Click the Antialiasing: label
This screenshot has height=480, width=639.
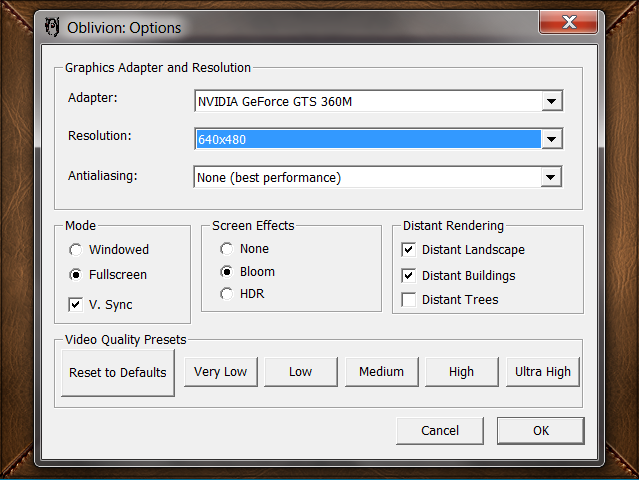coord(103,176)
